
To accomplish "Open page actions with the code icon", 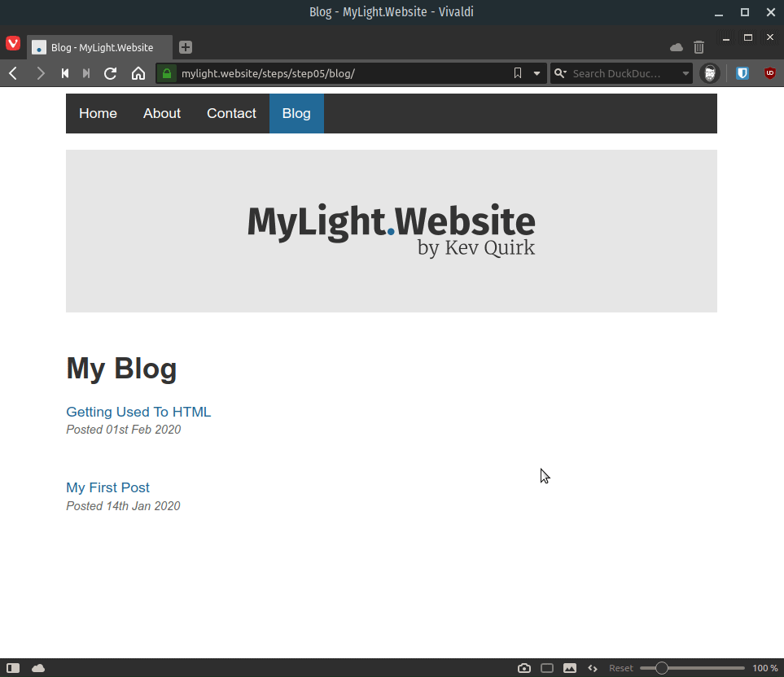I will [x=592, y=667].
